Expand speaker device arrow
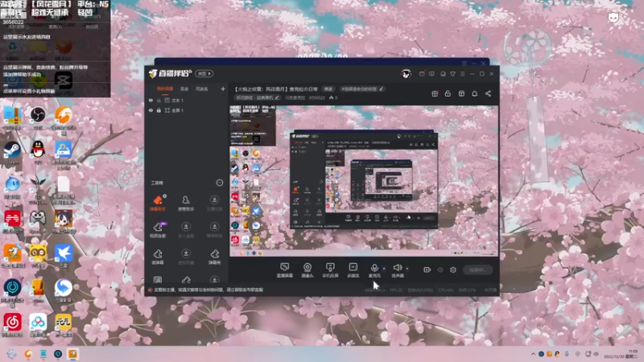644x362 pixels. [x=407, y=269]
